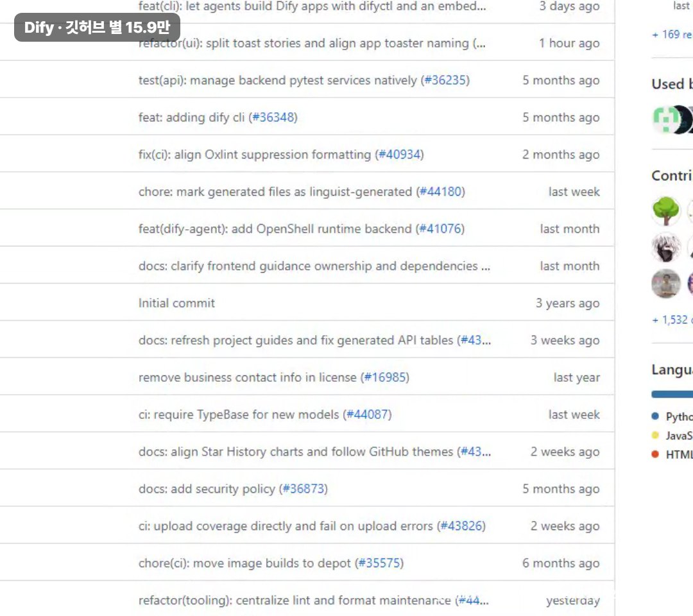View the "docs: add security policy" commit
Viewport: 693px width, 616px height.
207,488
